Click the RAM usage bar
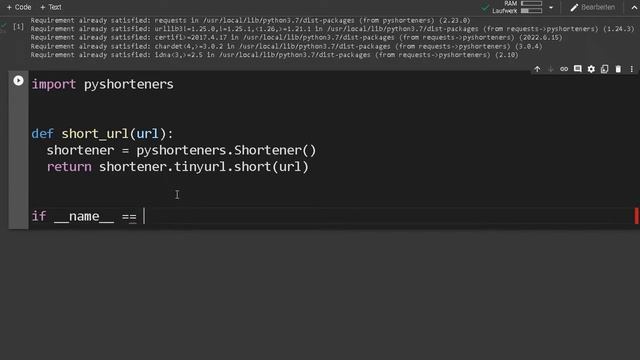Viewport: 640px width, 360px height. (x=531, y=3)
